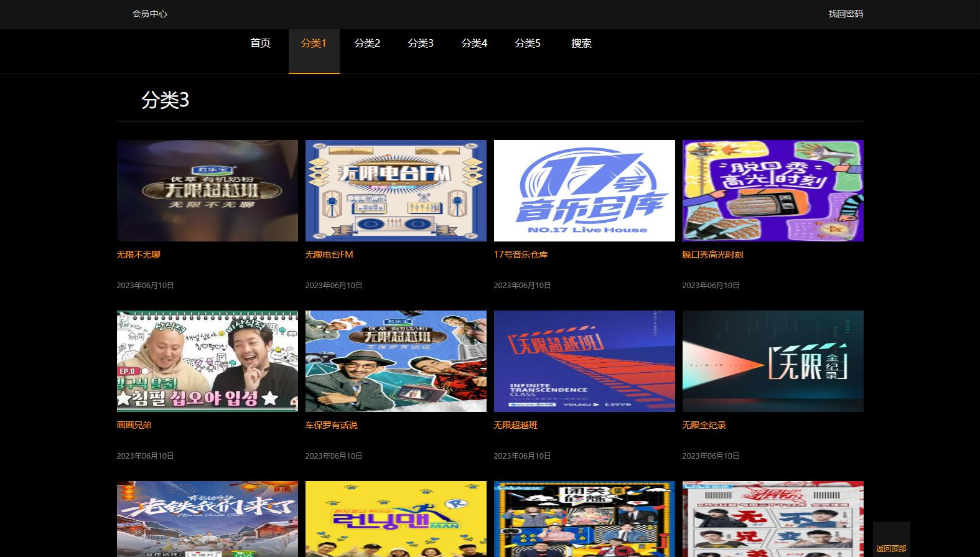Click the 找回密码 password recovery link
The width and height of the screenshot is (980, 557).
click(846, 14)
